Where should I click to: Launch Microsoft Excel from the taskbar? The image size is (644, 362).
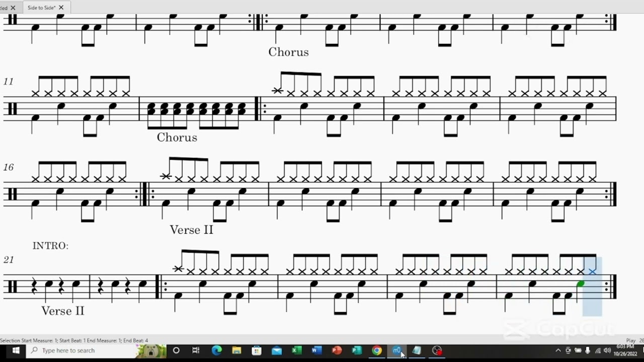[296, 350]
